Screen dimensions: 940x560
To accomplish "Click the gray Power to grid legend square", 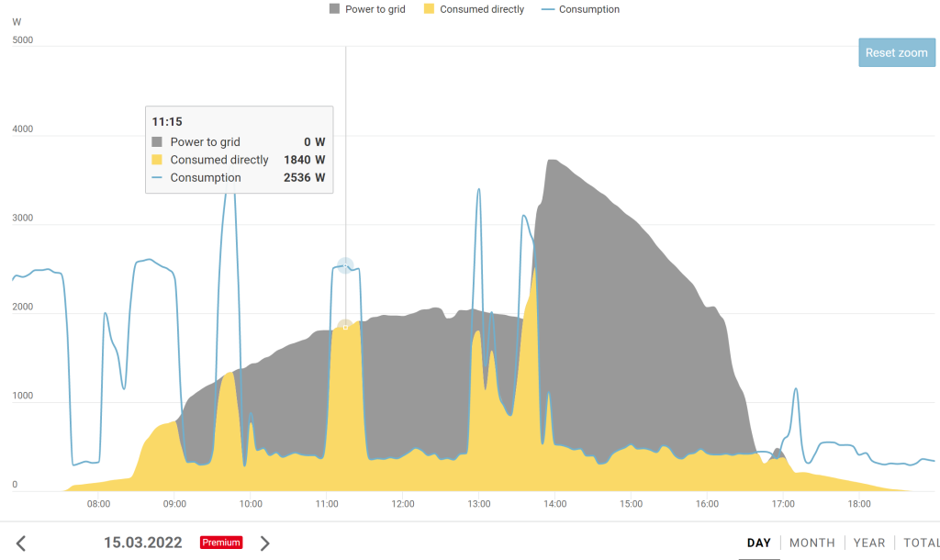I will click(x=334, y=9).
